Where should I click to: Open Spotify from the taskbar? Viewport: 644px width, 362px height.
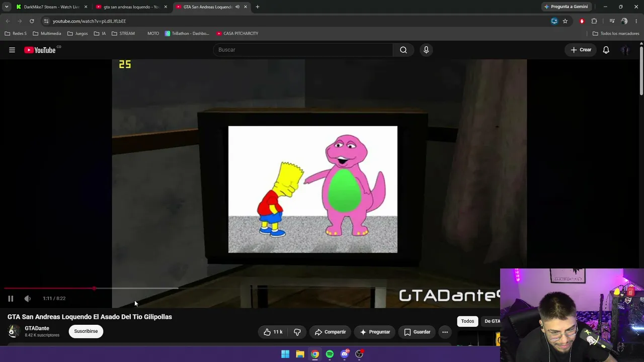330,354
